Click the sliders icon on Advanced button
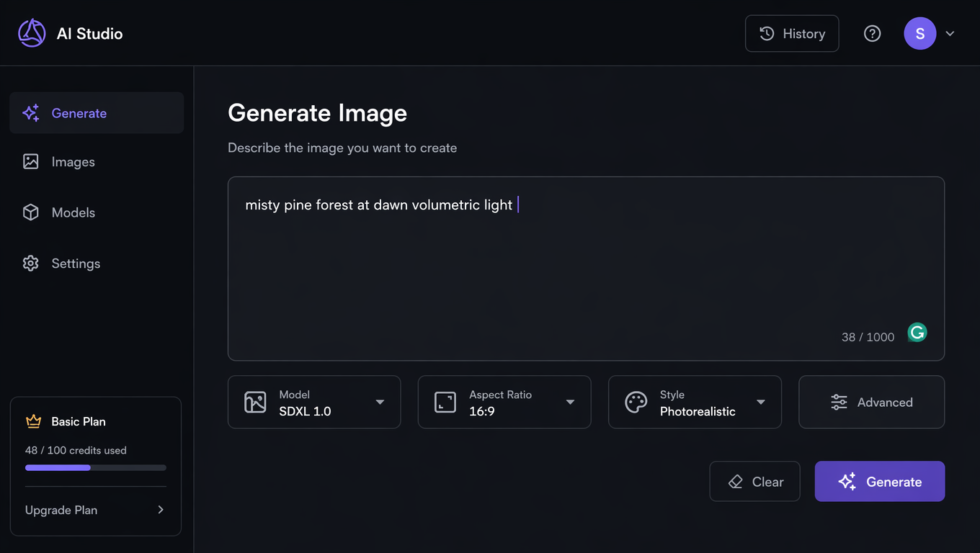 point(839,402)
